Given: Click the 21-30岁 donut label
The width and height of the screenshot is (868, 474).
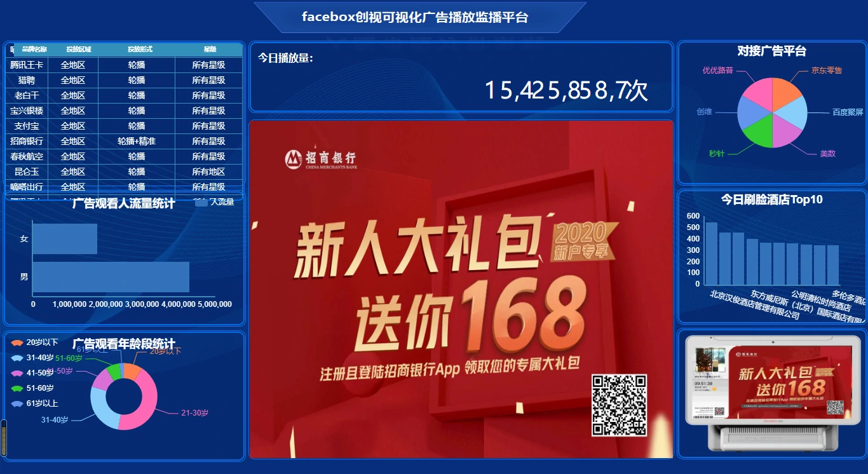Looking at the screenshot, I should click(194, 413).
